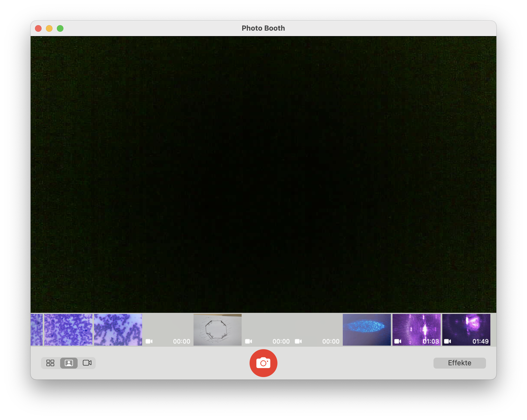
Task: Select the 01:03 purple video thumbnail
Action: click(x=416, y=329)
